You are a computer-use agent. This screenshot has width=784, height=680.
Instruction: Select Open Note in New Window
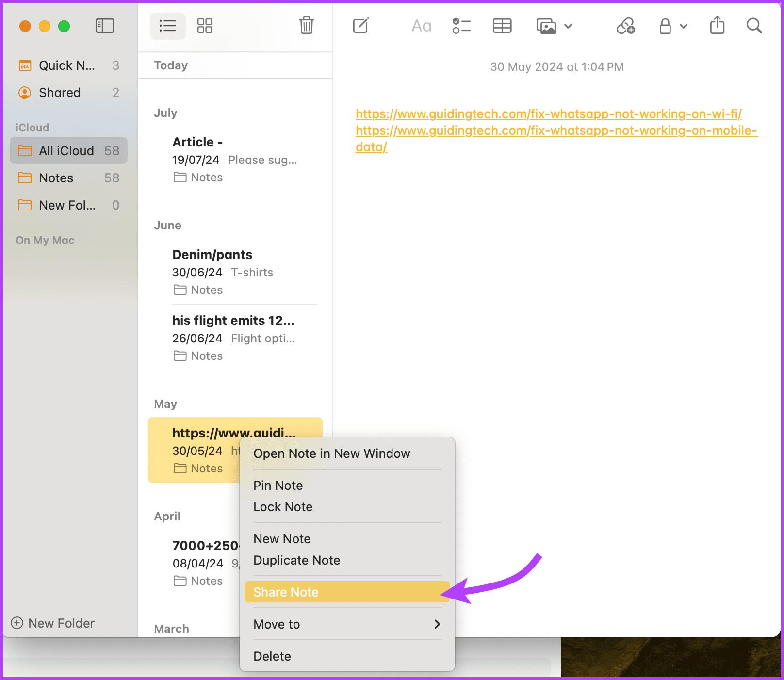point(332,453)
